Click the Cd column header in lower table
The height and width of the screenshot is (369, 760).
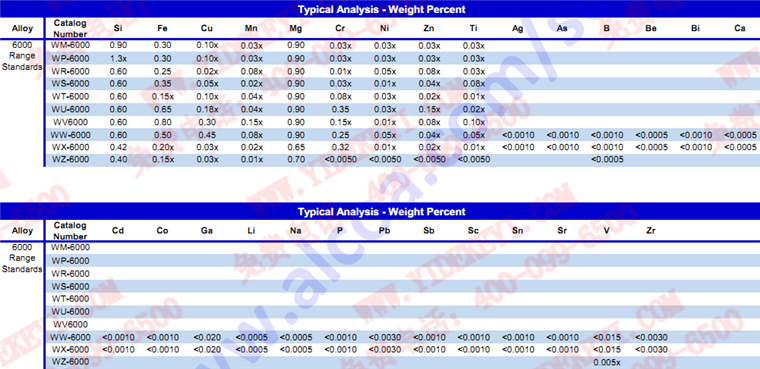(118, 231)
